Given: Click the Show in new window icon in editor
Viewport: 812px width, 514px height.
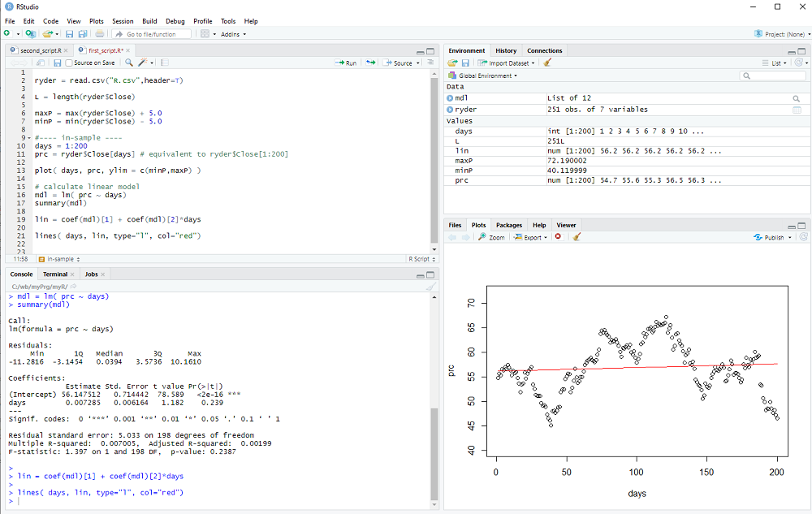Looking at the screenshot, I should 41,63.
